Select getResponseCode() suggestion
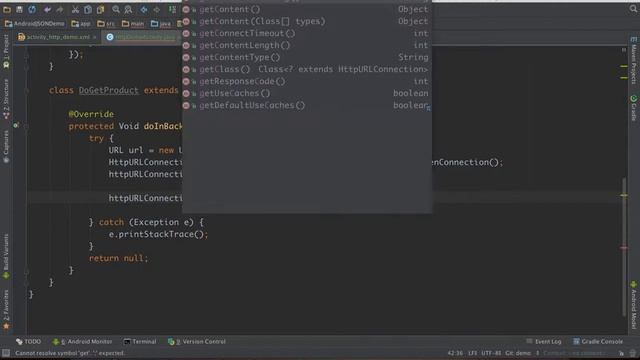This screenshot has height=360, width=640. coord(307,81)
